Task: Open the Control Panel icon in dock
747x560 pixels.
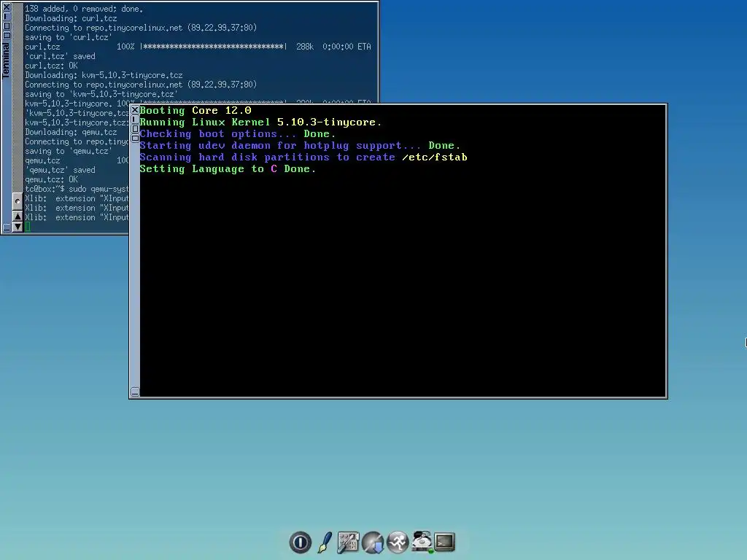Action: pos(348,542)
